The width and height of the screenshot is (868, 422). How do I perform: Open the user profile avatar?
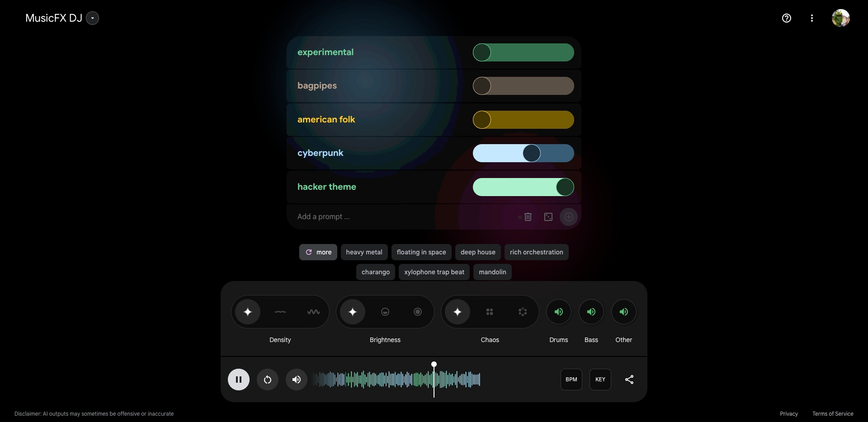click(841, 18)
